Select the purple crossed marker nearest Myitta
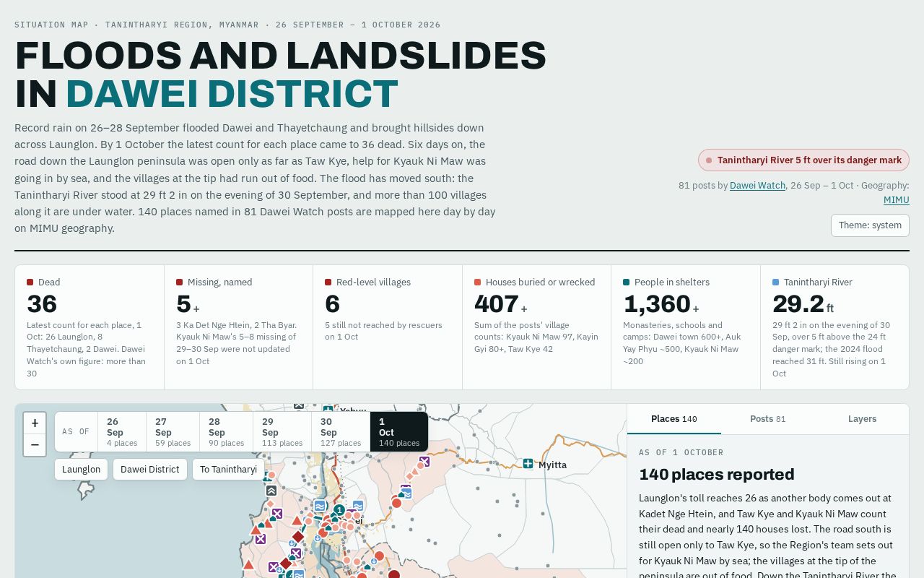Screen dimensions: 924x578 pos(424,462)
